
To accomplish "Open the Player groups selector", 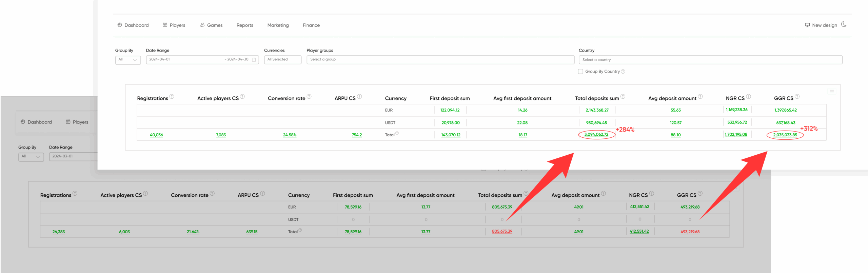I will 440,60.
